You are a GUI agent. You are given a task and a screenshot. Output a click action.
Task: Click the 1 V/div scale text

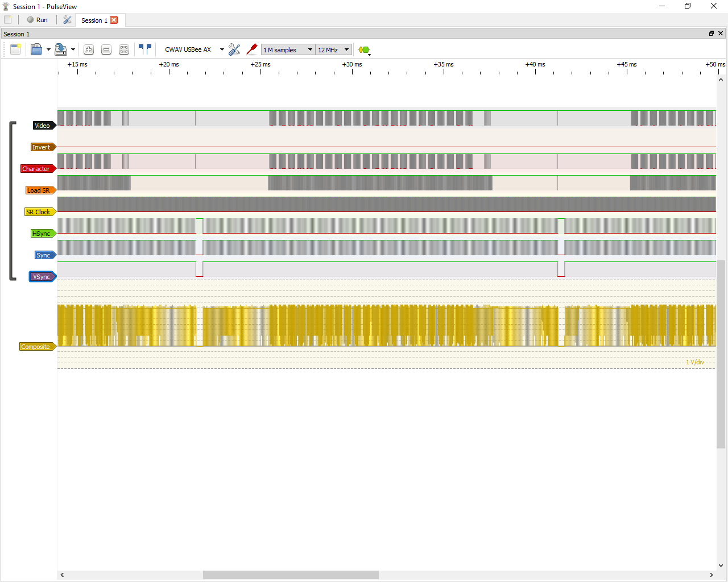(695, 362)
